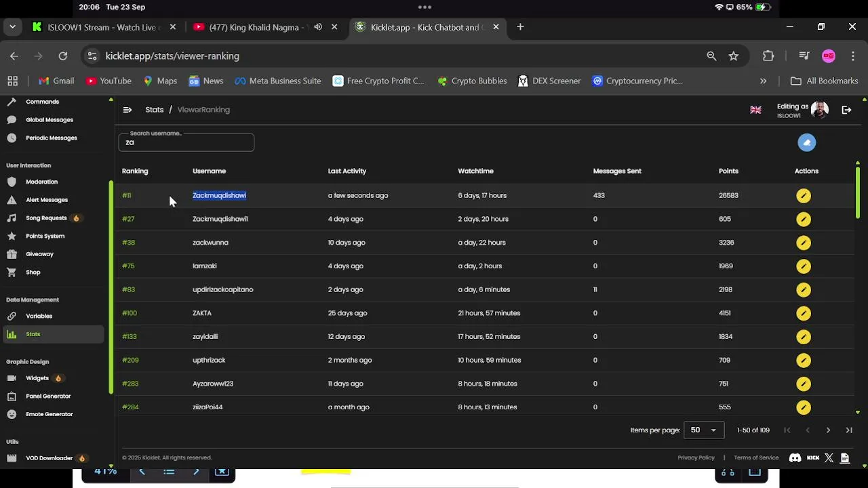This screenshot has height=488, width=868.
Task: Open the Items per page dropdown
Action: pyautogui.click(x=704, y=430)
